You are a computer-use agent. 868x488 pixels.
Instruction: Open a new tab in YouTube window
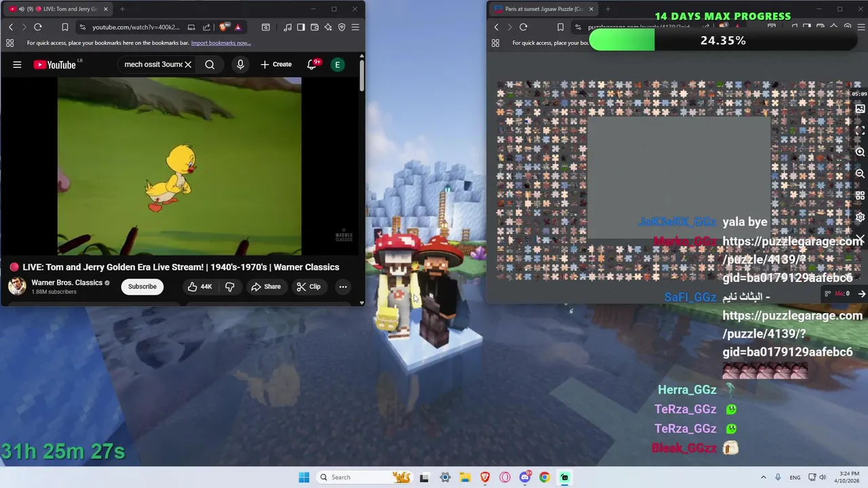122,9
